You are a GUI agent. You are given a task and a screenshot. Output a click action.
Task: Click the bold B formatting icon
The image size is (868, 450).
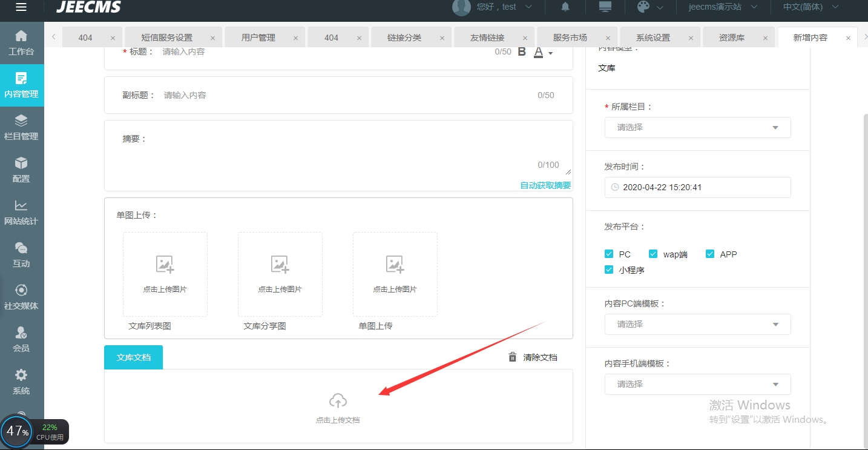tap(522, 52)
